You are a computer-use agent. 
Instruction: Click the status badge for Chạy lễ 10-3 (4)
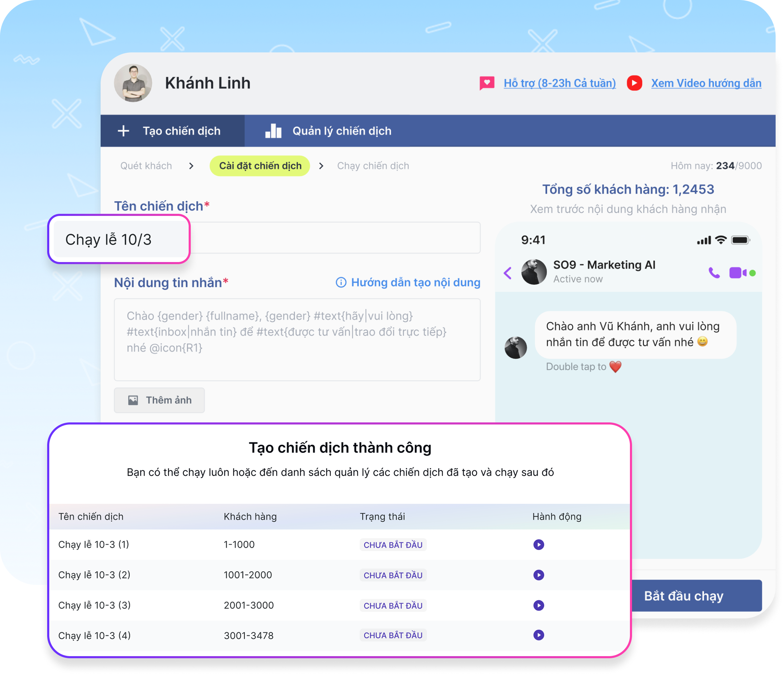pos(393,635)
